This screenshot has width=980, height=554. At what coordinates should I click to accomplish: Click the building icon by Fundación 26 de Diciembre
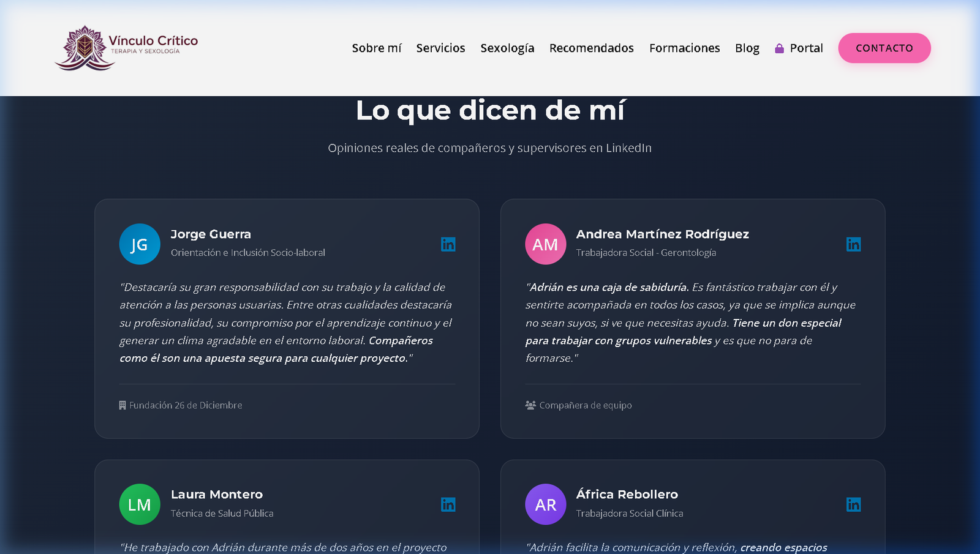[123, 405]
